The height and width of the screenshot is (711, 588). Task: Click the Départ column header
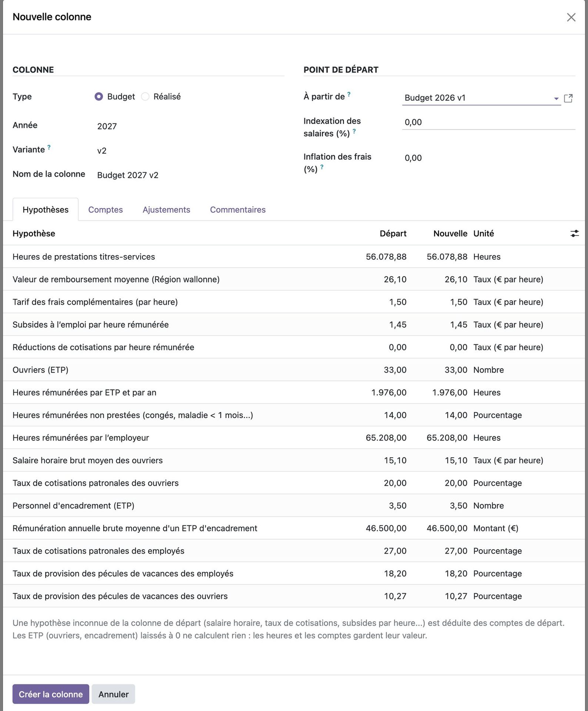click(393, 233)
